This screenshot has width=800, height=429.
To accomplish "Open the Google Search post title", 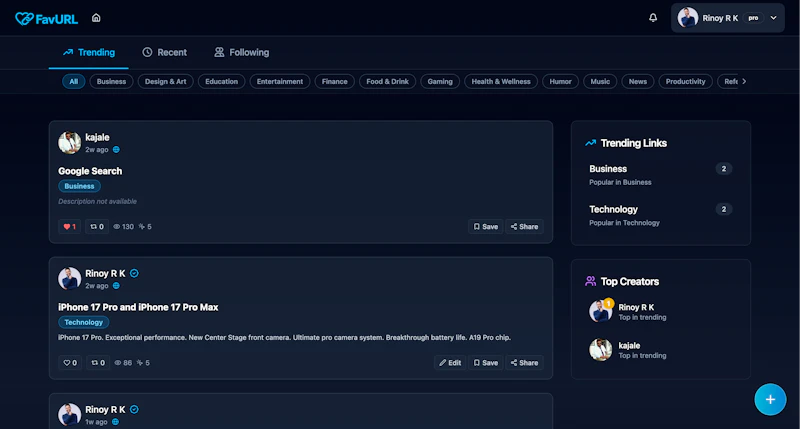I will pos(90,171).
